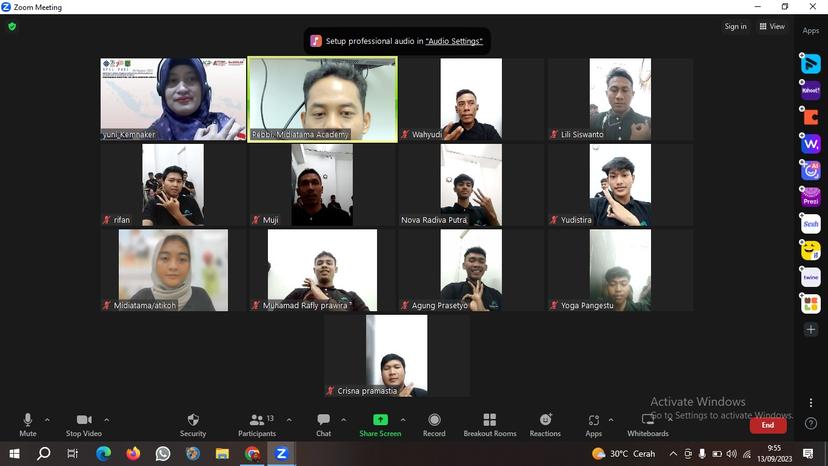Open the Twine app in sidebar
The height and width of the screenshot is (466, 828).
pyautogui.click(x=811, y=277)
